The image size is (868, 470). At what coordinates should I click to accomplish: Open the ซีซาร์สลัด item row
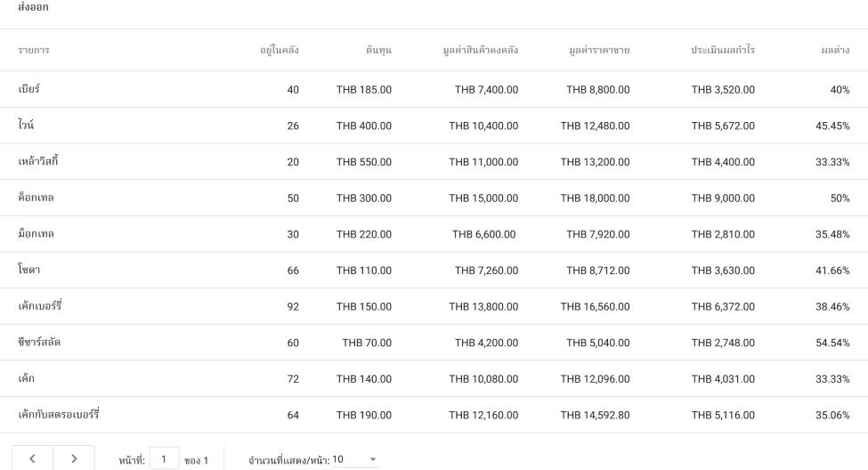pyautogui.click(x=39, y=343)
